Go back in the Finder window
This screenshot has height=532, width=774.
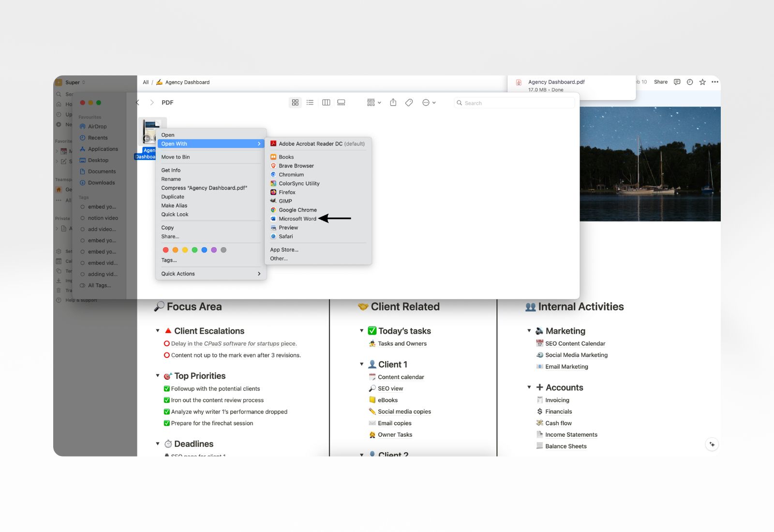tap(138, 103)
